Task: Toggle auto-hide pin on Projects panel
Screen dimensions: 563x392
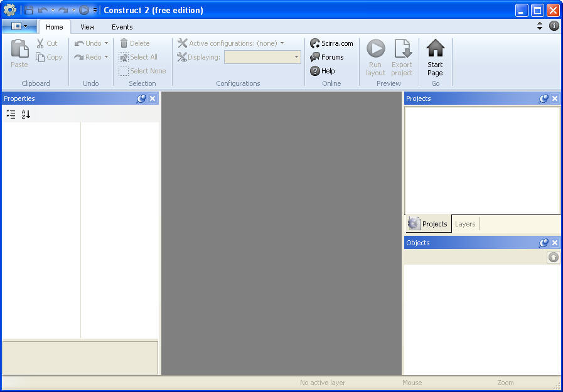Action: (544, 98)
